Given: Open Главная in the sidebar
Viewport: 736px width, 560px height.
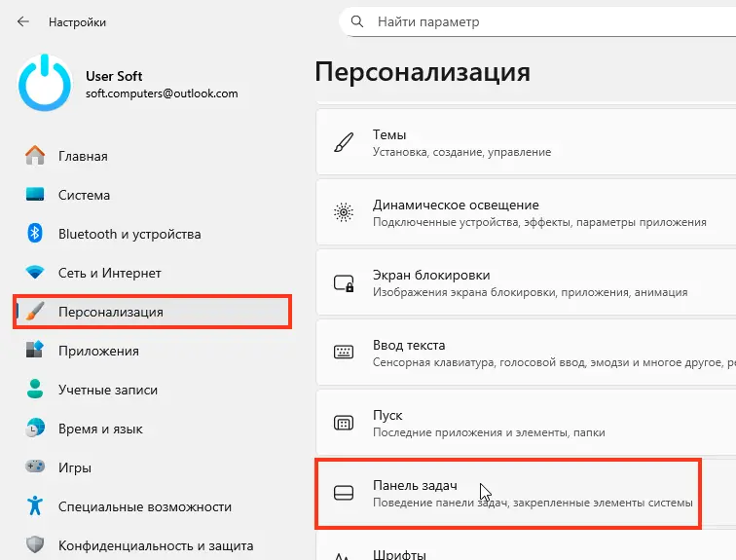Looking at the screenshot, I should coord(83,156).
